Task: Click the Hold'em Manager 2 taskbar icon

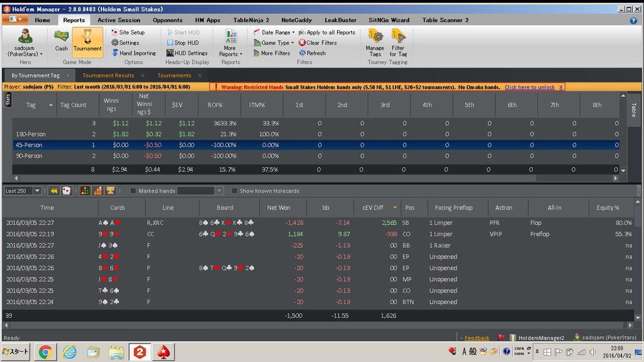Action: pyautogui.click(x=140, y=352)
